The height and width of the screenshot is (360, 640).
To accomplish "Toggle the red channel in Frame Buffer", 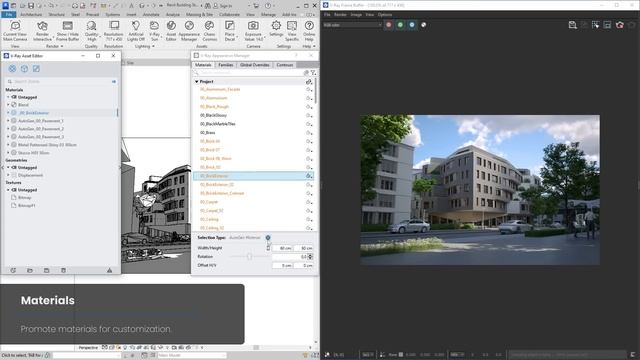I will click(389, 25).
